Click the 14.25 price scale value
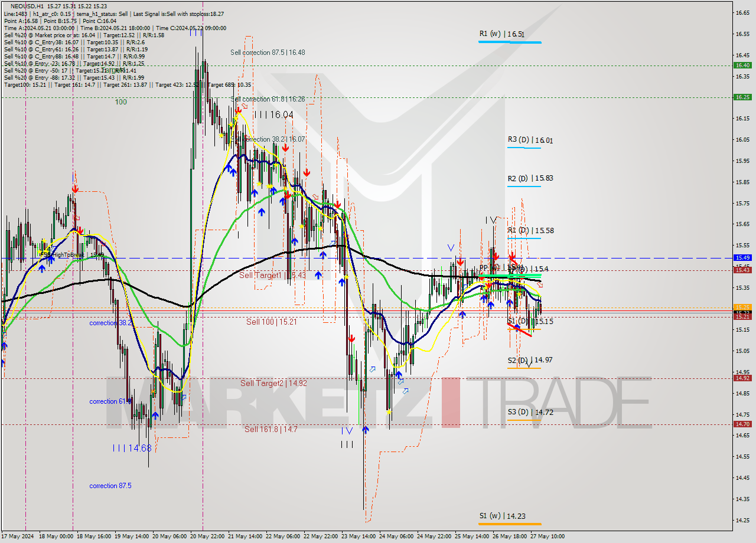756x543 pixels. 742,521
